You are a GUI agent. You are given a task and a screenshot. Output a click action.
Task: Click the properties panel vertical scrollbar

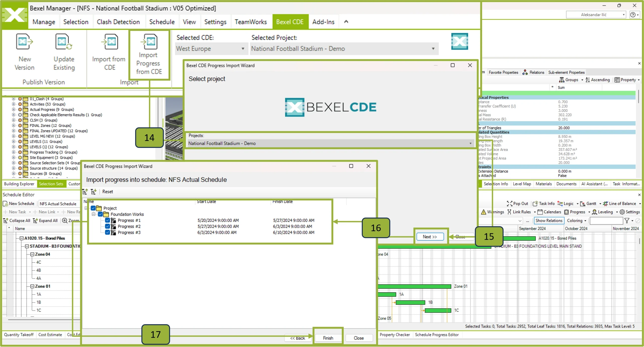click(638, 97)
